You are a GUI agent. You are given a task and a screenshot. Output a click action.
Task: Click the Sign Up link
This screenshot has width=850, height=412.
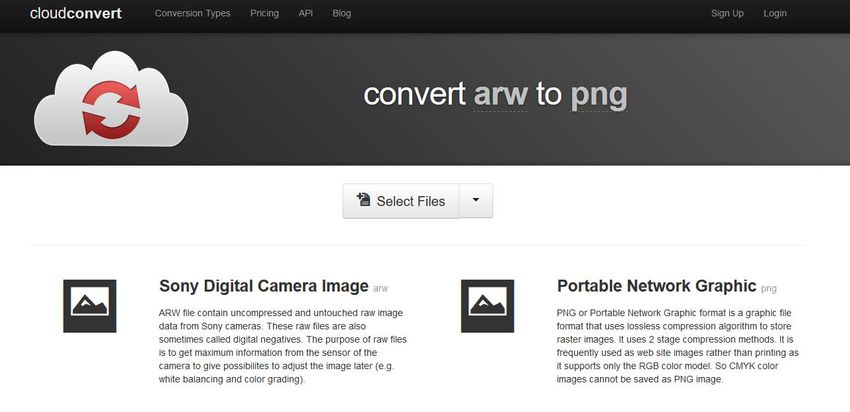point(727,14)
